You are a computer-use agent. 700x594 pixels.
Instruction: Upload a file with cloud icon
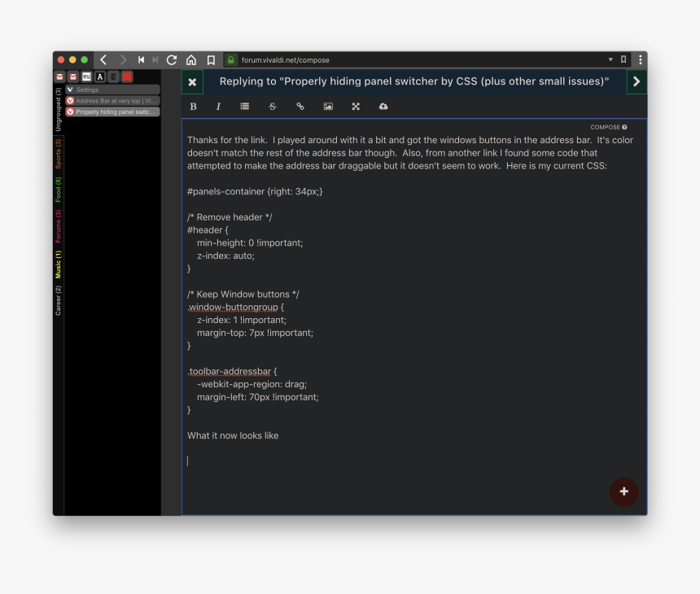click(383, 107)
